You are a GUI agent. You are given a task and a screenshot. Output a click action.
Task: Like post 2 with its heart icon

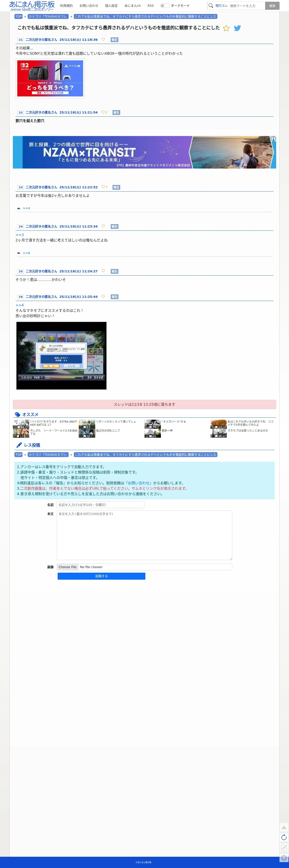103,112
